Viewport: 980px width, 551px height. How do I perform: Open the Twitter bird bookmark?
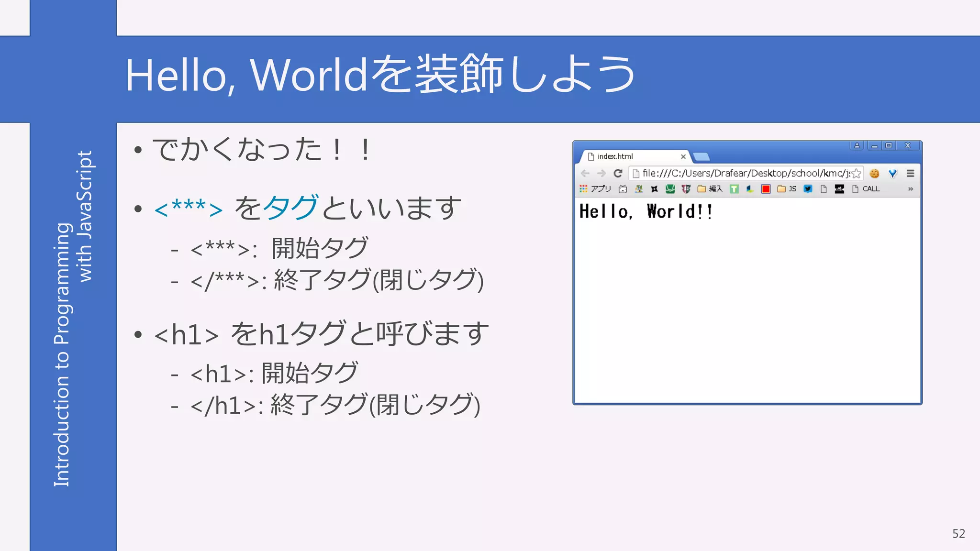(808, 189)
